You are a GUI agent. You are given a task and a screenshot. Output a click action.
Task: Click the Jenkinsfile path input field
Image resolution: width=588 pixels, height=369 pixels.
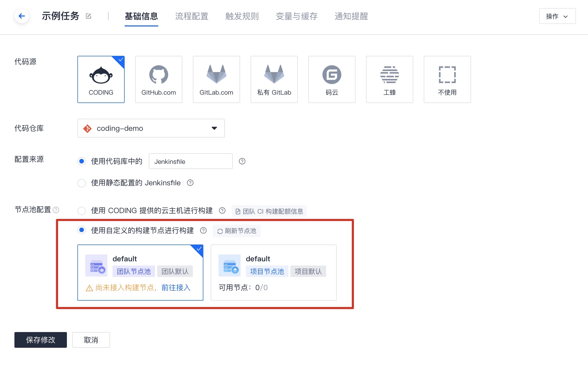(190, 161)
